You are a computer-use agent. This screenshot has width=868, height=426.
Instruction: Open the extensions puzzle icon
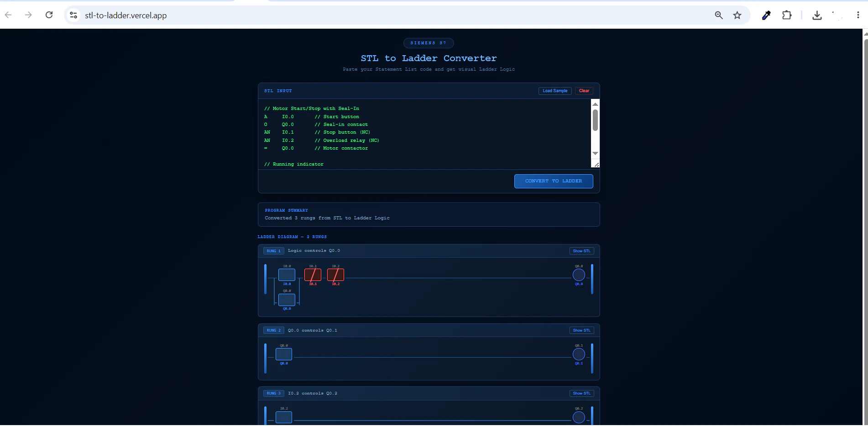coord(787,15)
